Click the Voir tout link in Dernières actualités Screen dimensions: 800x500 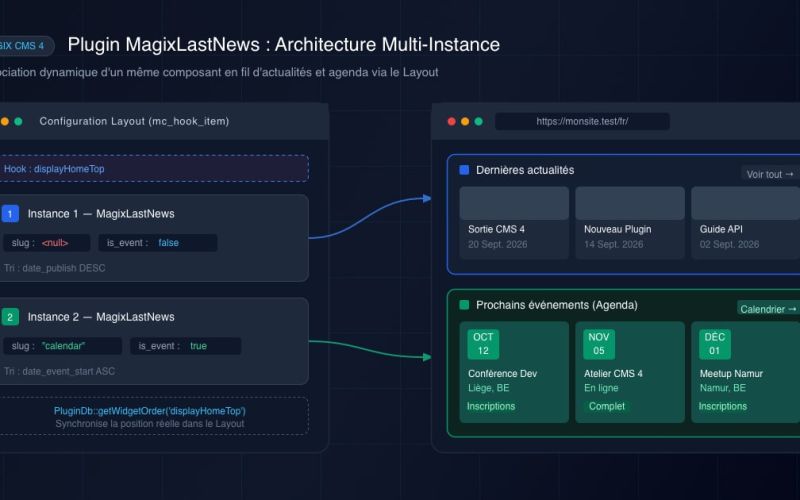click(x=770, y=174)
